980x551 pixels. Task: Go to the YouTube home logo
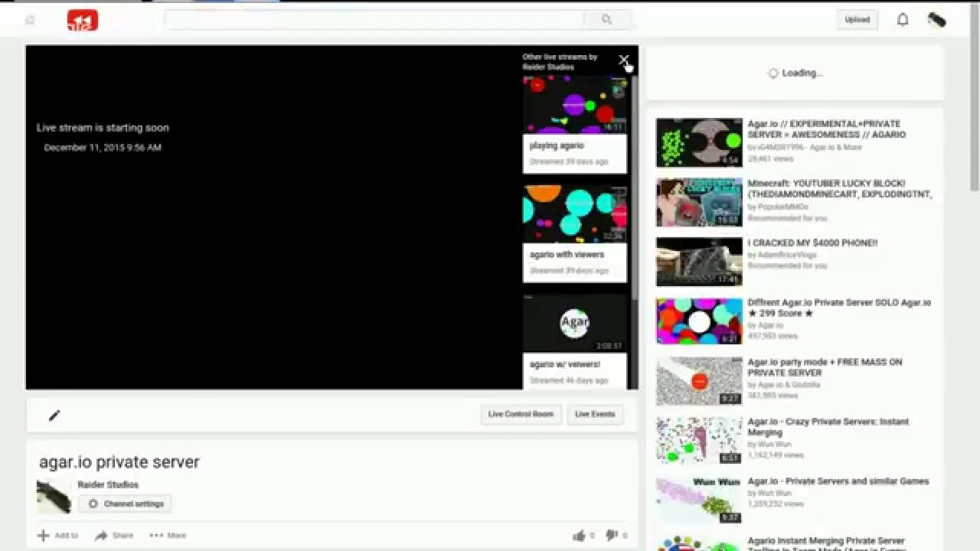coord(83,20)
